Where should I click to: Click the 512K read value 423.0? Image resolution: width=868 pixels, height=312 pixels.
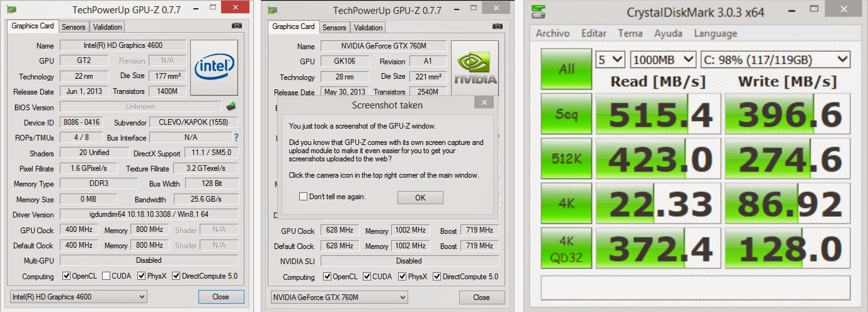[x=658, y=159]
